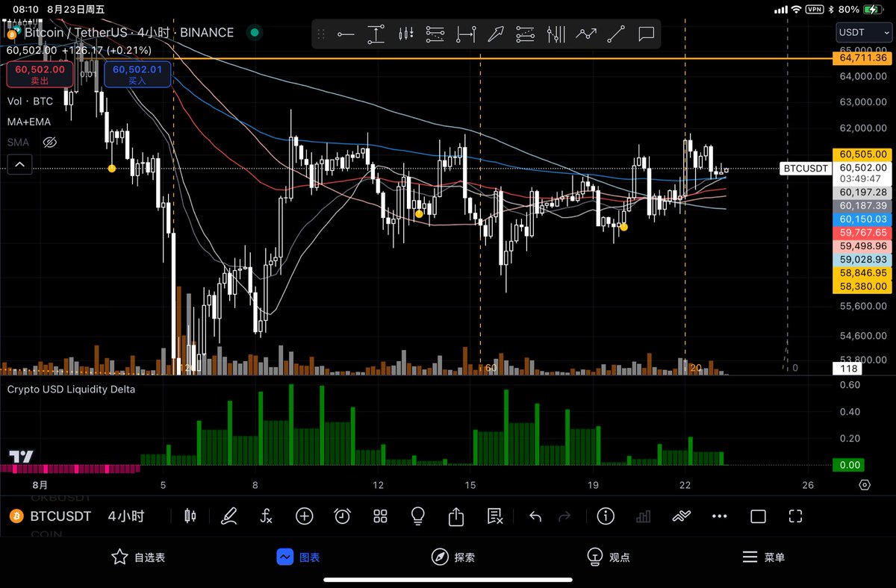
Task: Switch to the 图表 chart tab
Action: pyautogui.click(x=298, y=557)
